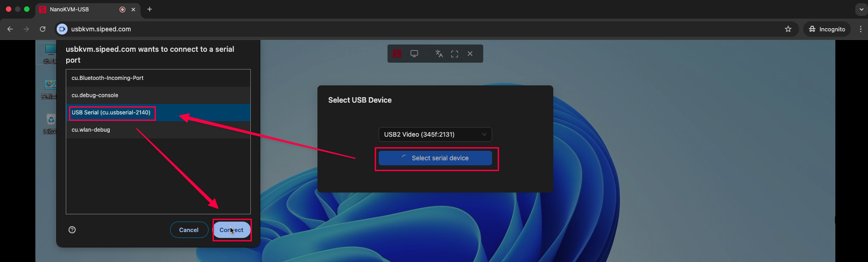This screenshot has width=868, height=262.
Task: Click the browser back arrow
Action: 10,29
